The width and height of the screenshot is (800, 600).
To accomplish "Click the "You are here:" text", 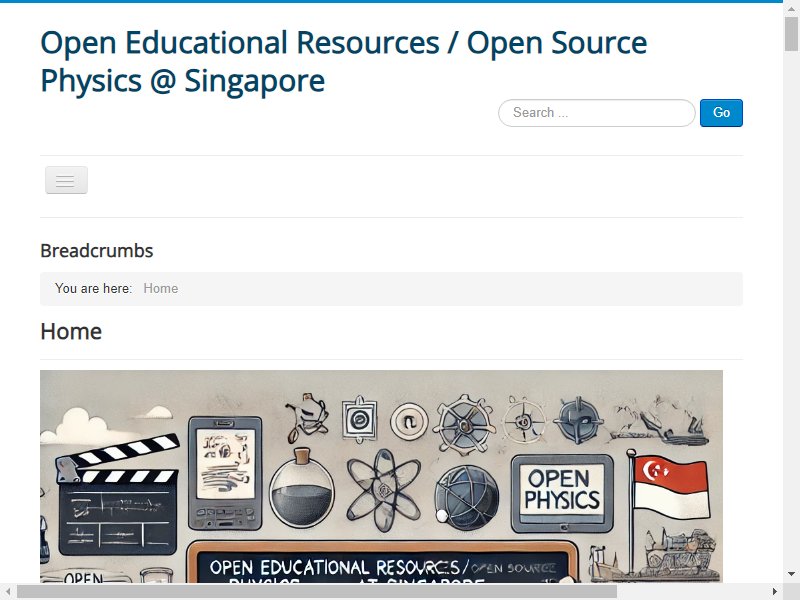I will (x=93, y=289).
